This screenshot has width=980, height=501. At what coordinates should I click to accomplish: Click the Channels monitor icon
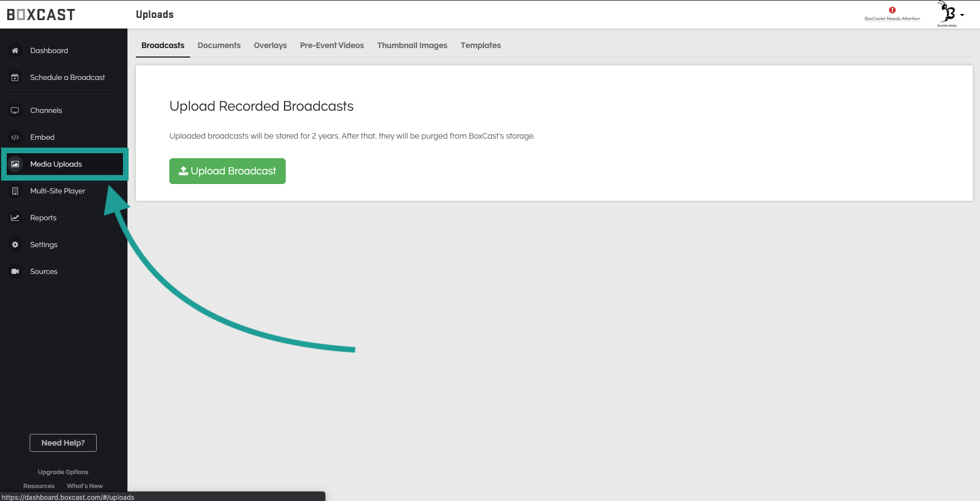15,111
